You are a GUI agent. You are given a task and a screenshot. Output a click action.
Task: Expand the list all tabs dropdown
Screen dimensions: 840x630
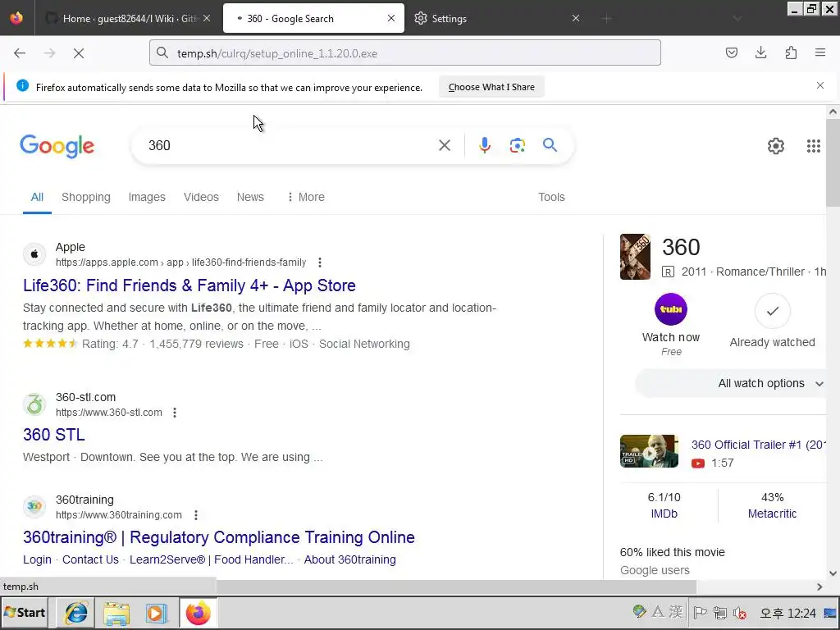(x=737, y=19)
